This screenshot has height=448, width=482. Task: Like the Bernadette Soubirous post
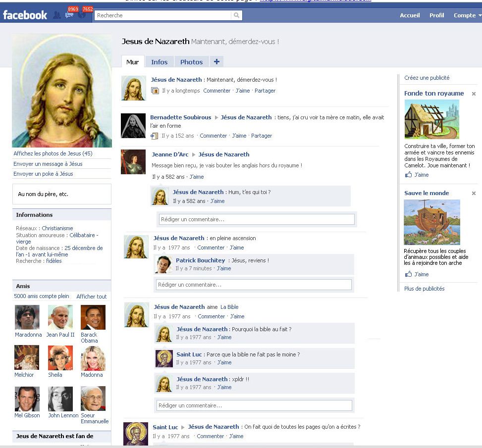(239, 136)
